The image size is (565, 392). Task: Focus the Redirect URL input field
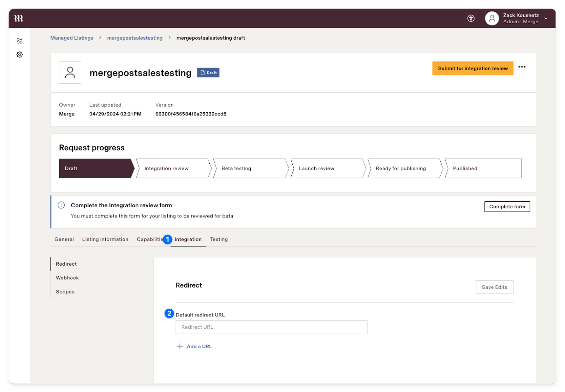[271, 327]
